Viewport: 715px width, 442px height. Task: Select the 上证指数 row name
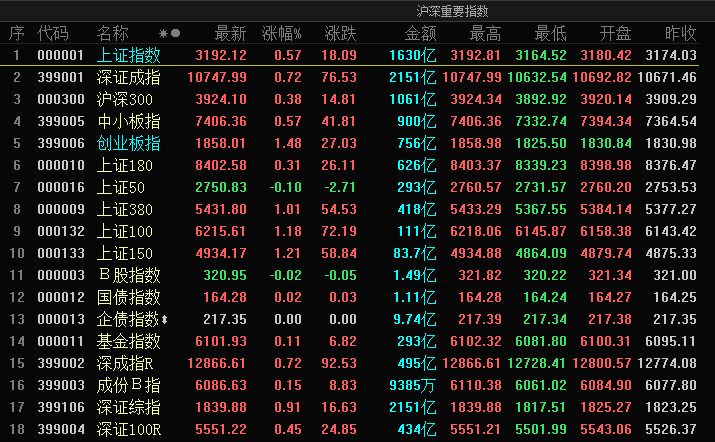click(129, 55)
